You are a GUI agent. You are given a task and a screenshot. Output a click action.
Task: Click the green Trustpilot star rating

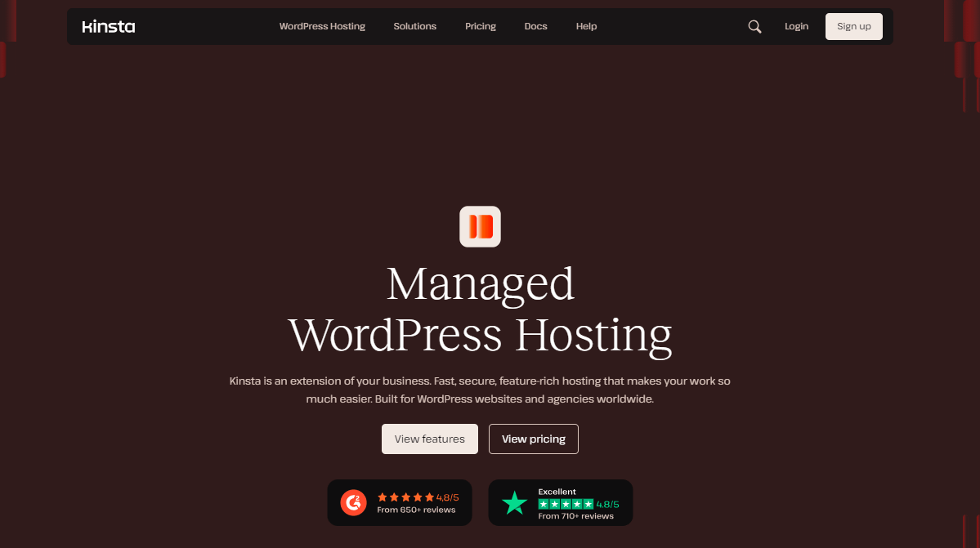566,505
